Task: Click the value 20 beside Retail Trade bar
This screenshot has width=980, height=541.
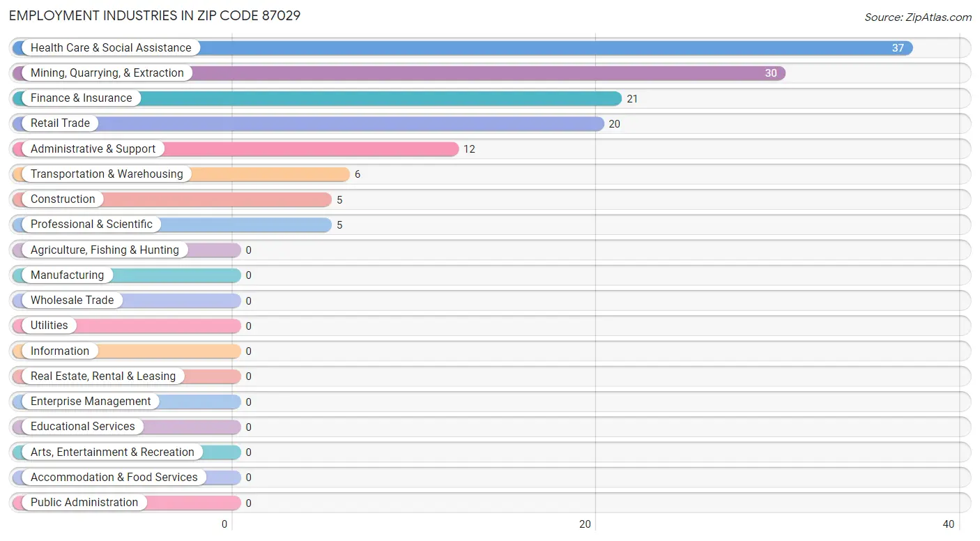Action: pyautogui.click(x=614, y=124)
